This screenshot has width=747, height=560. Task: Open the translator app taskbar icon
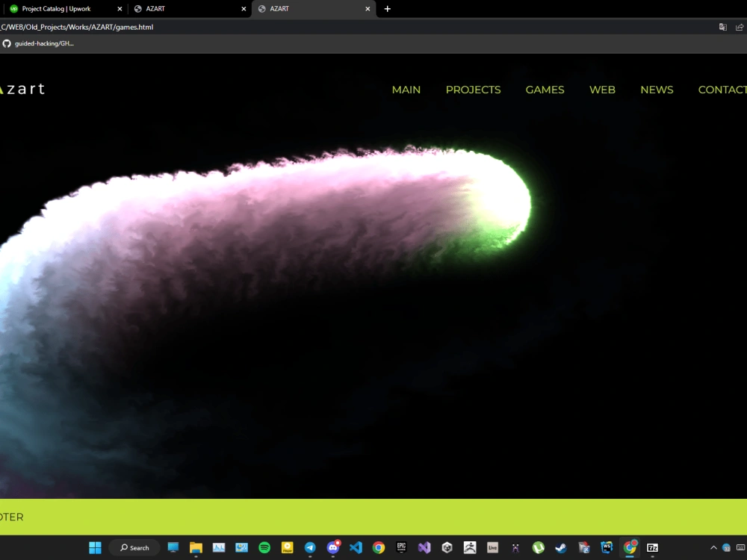pyautogui.click(x=584, y=547)
